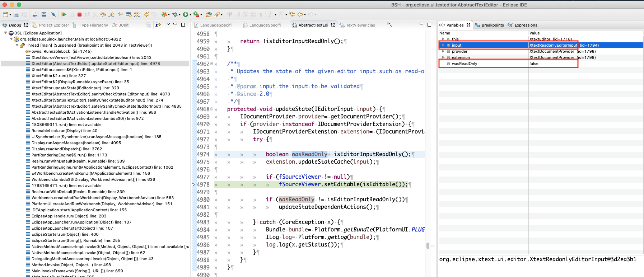This screenshot has width=644, height=277.
Task: Switch to the TextViewer.clas editor tab
Action: (357, 25)
